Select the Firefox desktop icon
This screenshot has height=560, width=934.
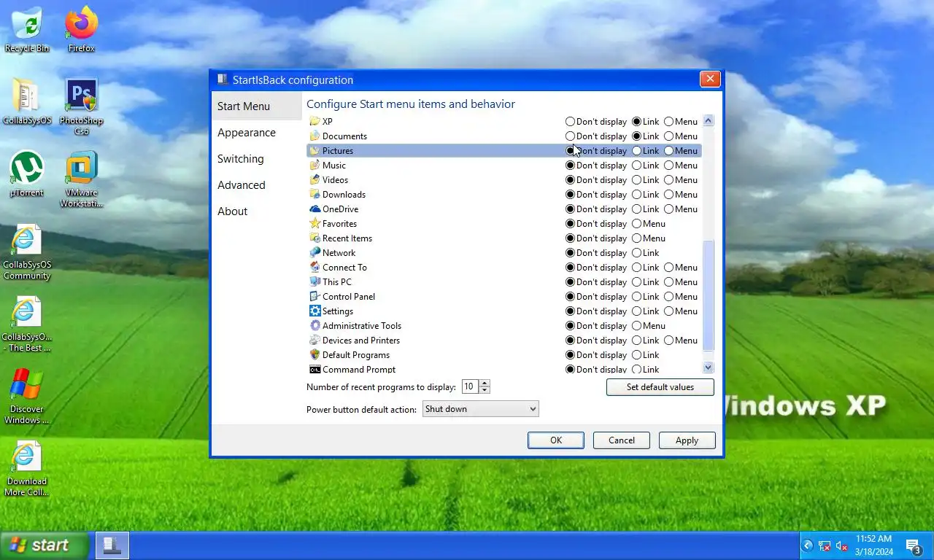click(82, 29)
